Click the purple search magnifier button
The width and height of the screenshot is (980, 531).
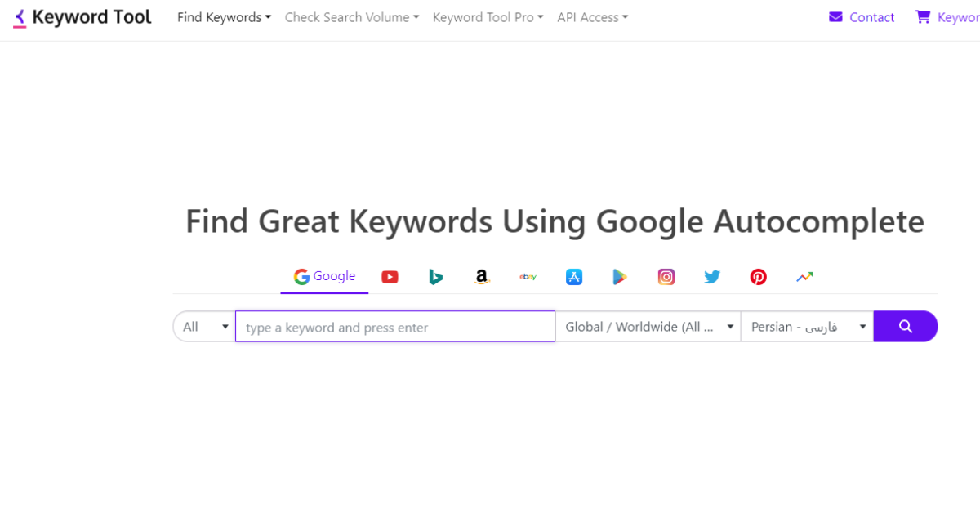906,327
